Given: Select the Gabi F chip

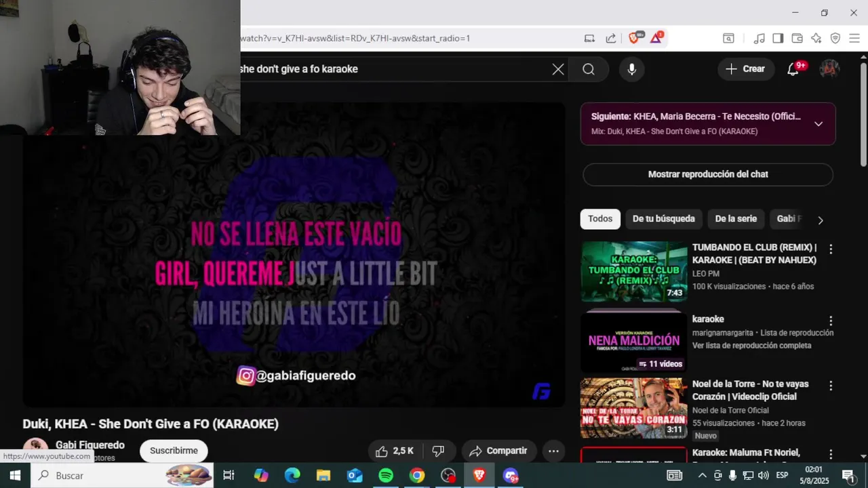Looking at the screenshot, I should point(789,219).
